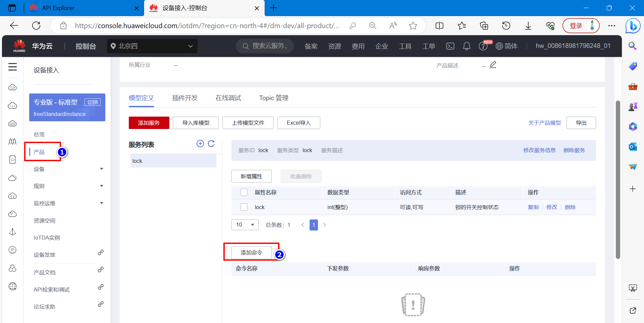Screen dimensions: 644x323
Task: Switch to the 插件开发 tab
Action: (185, 98)
